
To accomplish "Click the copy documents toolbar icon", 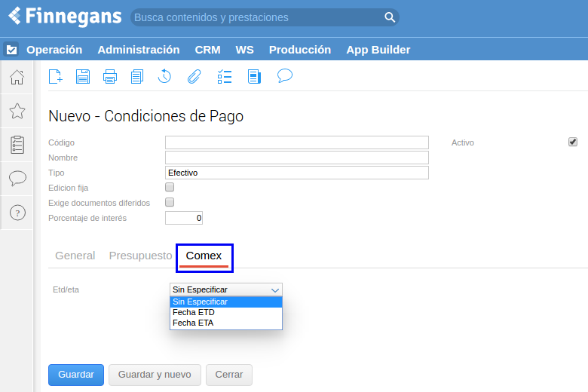I will 137,76.
